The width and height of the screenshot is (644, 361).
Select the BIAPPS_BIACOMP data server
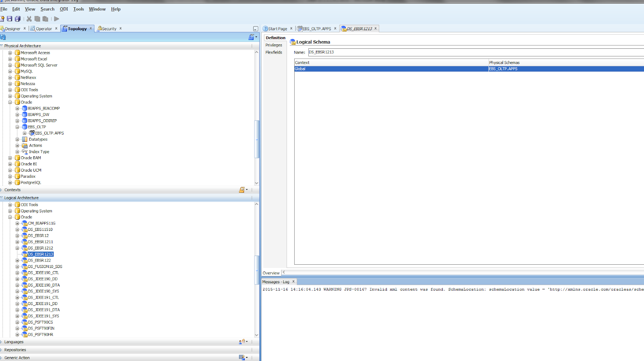(43, 108)
